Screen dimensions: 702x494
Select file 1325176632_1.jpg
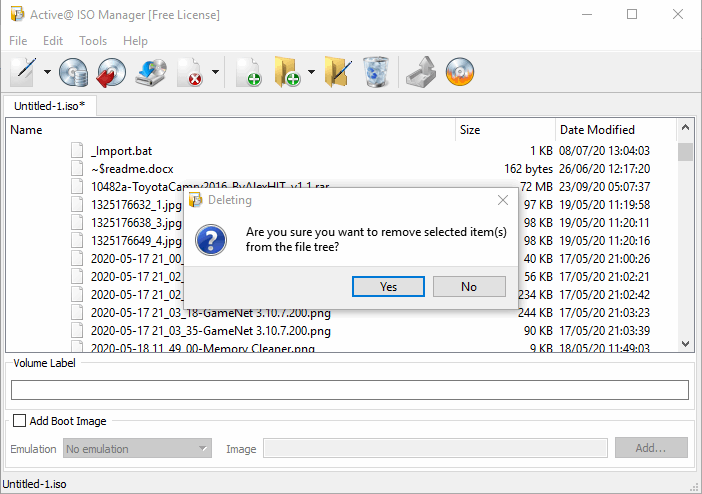136,205
